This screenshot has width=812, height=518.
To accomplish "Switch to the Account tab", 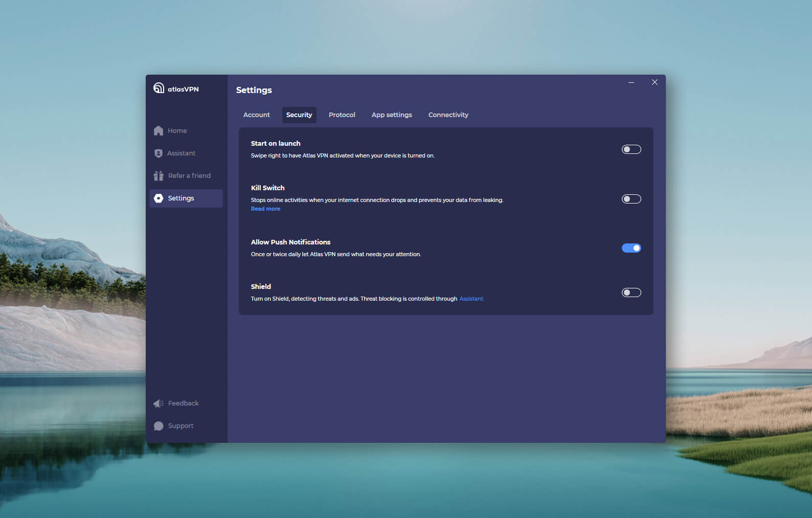I will point(257,115).
